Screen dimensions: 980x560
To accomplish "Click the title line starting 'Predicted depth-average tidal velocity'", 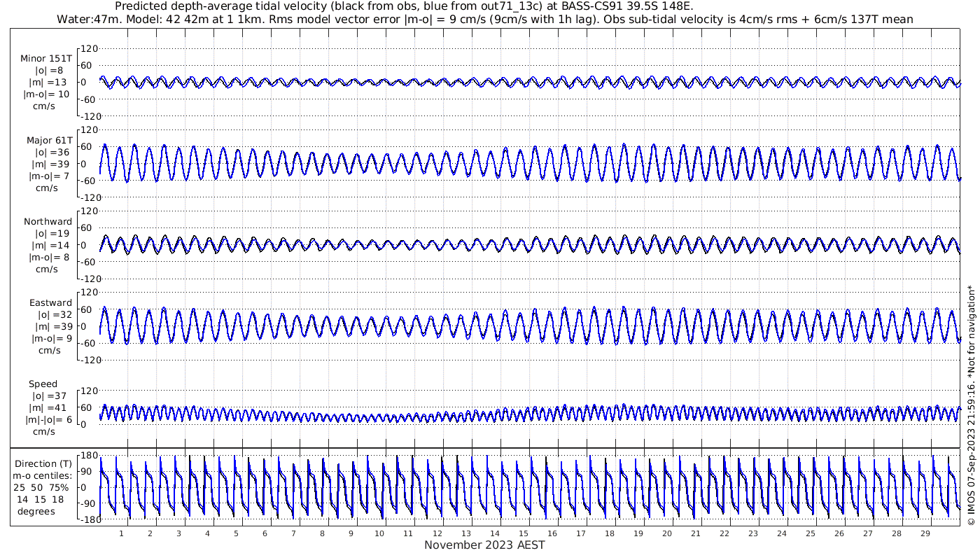I will click(404, 6).
